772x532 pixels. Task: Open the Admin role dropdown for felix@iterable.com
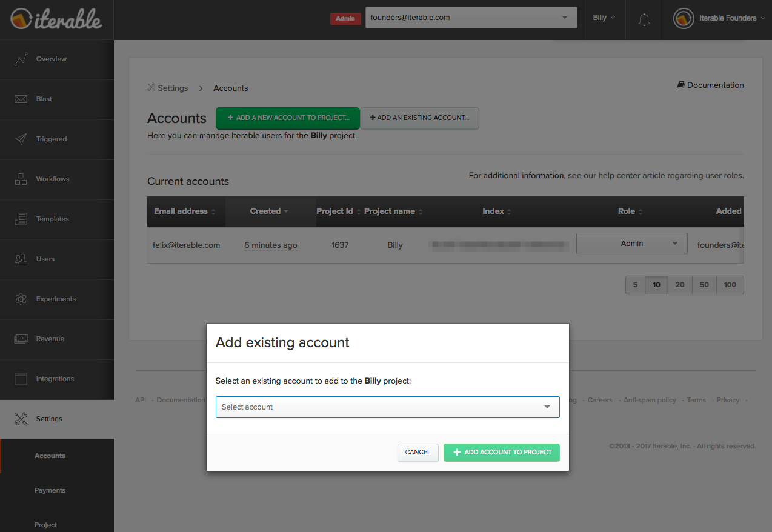pos(632,244)
